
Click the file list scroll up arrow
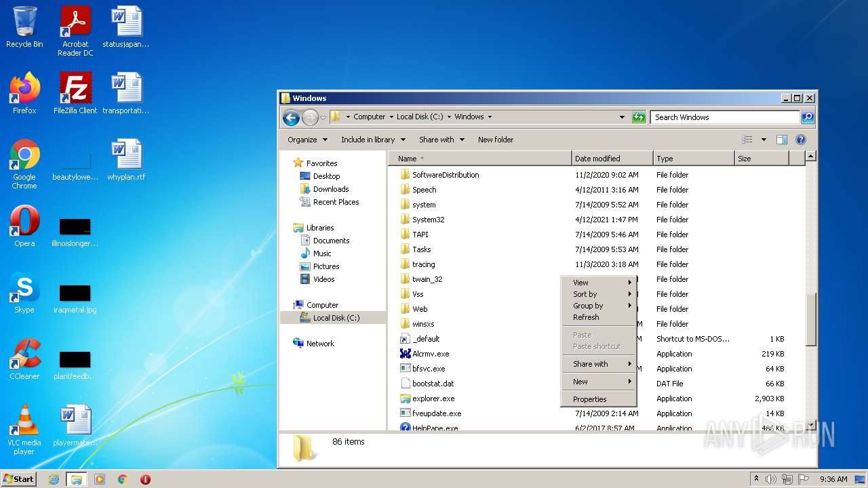point(810,157)
